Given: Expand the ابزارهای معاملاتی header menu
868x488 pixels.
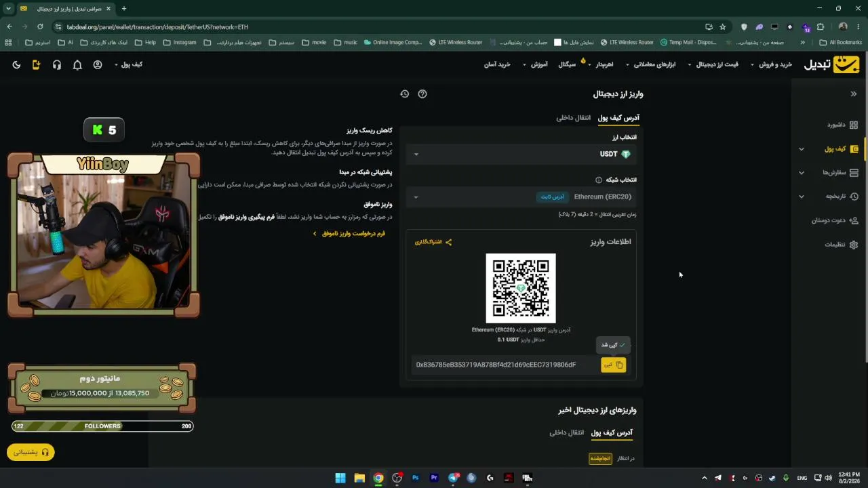Looking at the screenshot, I should tap(650, 64).
